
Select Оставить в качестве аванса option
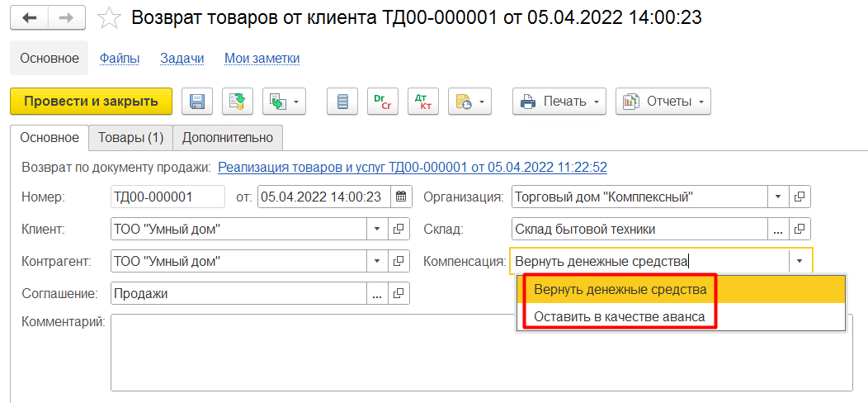pos(619,316)
